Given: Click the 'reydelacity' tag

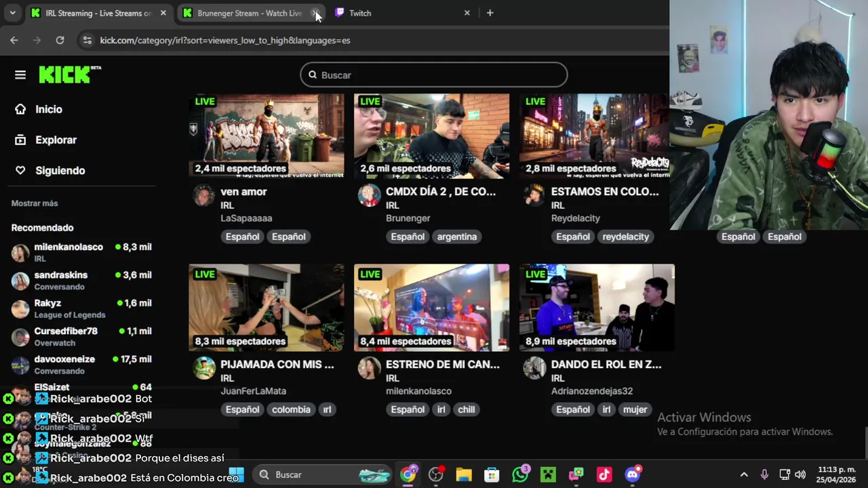Looking at the screenshot, I should click(x=625, y=237).
